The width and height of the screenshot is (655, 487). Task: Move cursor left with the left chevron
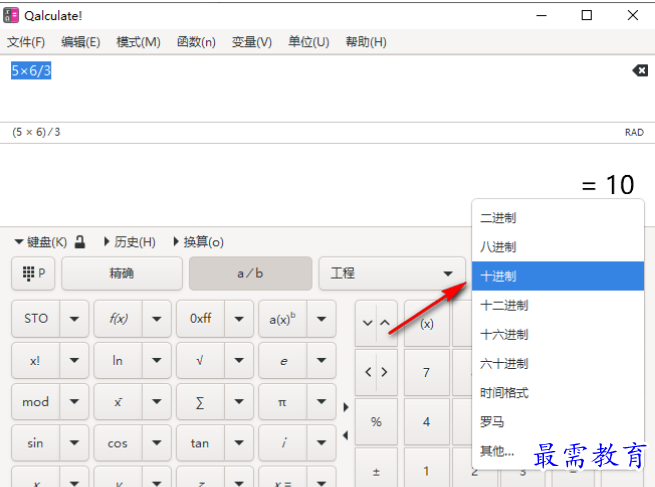(x=368, y=372)
